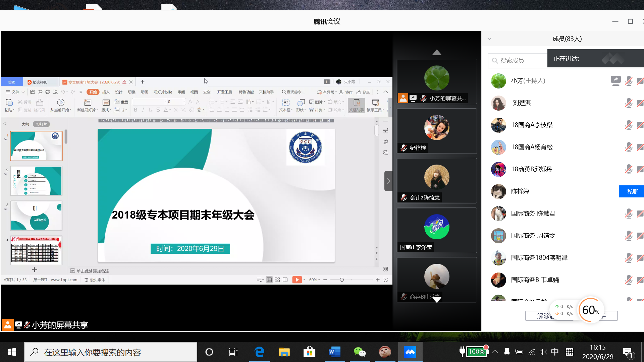The height and width of the screenshot is (362, 644).
Task: Click the slideshow play button in status bar
Action: (x=297, y=280)
